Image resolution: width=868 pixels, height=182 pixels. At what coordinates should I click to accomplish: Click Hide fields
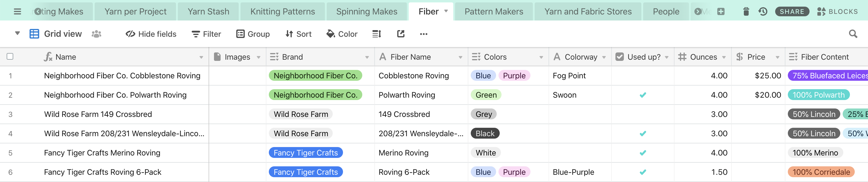151,34
